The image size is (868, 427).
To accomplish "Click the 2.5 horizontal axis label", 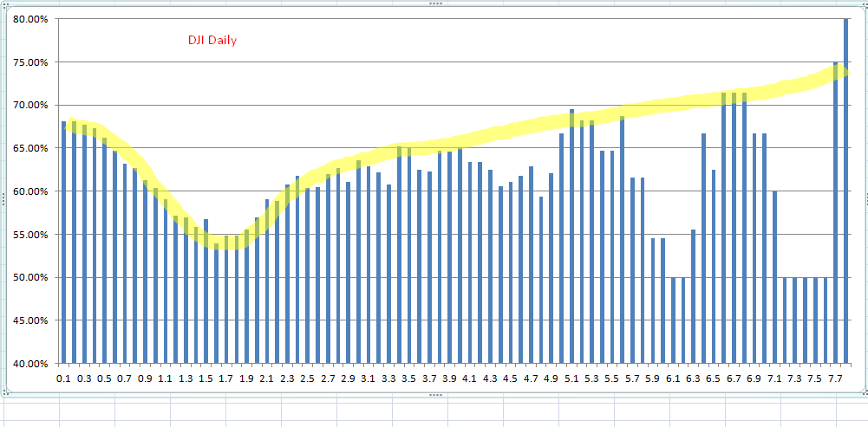I will [x=308, y=378].
